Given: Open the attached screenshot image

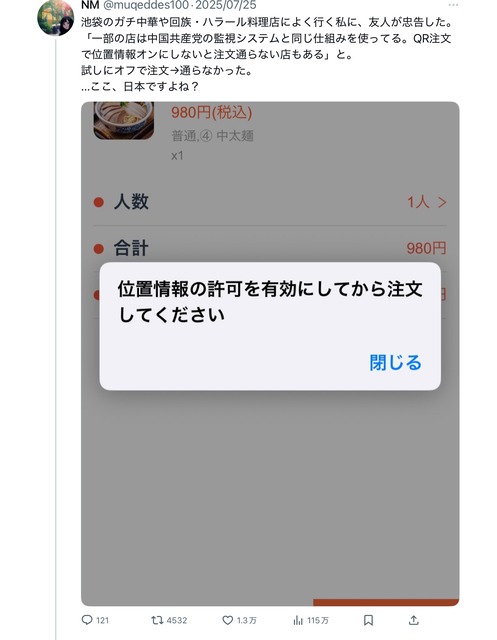Looking at the screenshot, I should pyautogui.click(x=270, y=353).
